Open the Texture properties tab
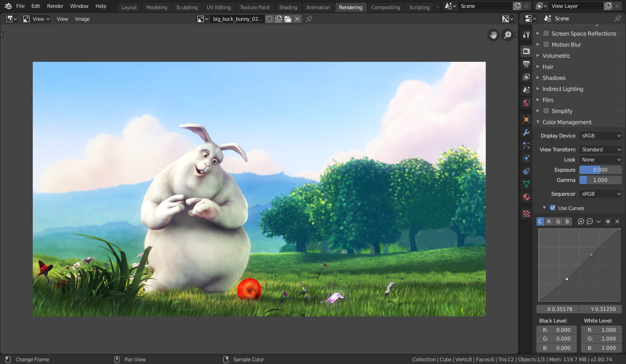The image size is (626, 364). 526,213
